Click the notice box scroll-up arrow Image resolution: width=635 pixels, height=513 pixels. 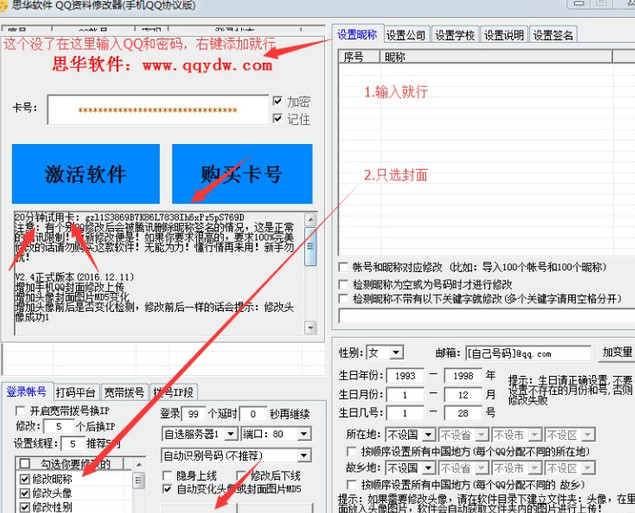pos(311,219)
